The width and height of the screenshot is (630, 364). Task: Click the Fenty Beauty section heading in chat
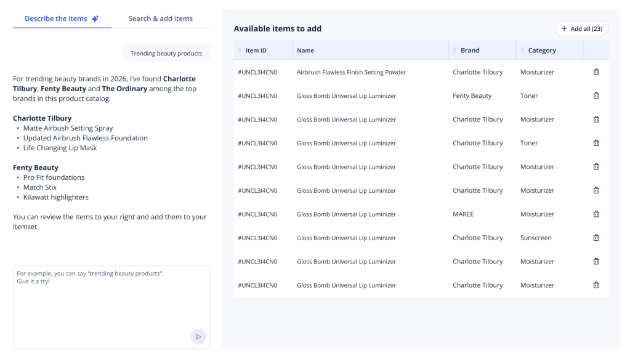(35, 168)
